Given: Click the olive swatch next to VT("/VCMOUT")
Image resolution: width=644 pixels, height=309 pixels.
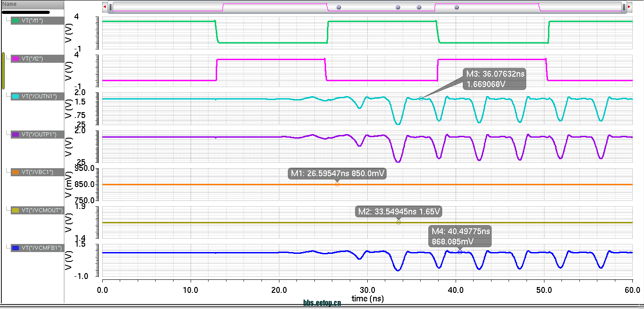Looking at the screenshot, I should (16, 210).
